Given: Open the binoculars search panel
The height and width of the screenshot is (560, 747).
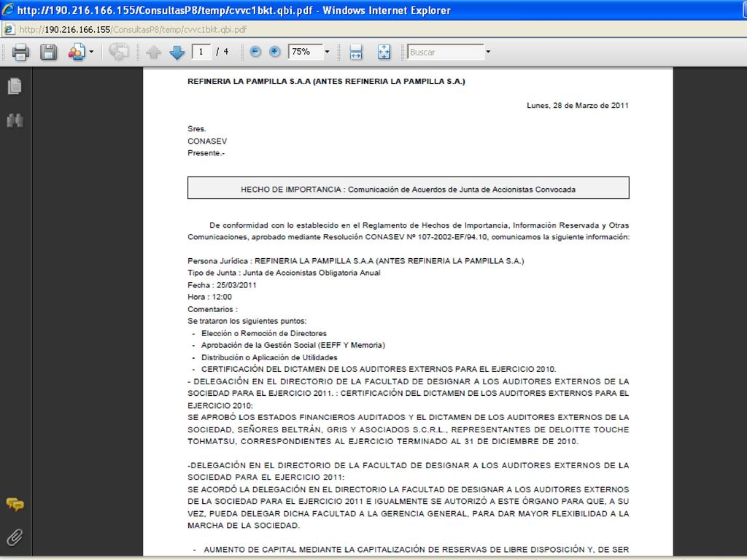Looking at the screenshot, I should (x=15, y=120).
